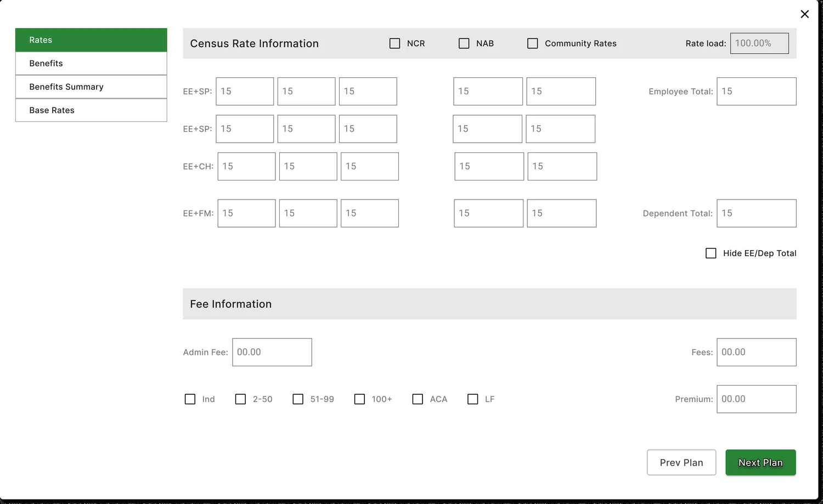
Task: Click the Census Rate Information heading
Action: click(254, 43)
